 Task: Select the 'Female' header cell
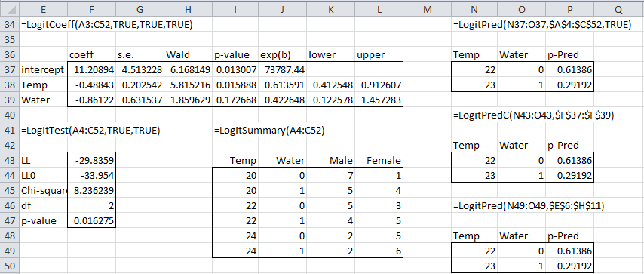(x=379, y=161)
